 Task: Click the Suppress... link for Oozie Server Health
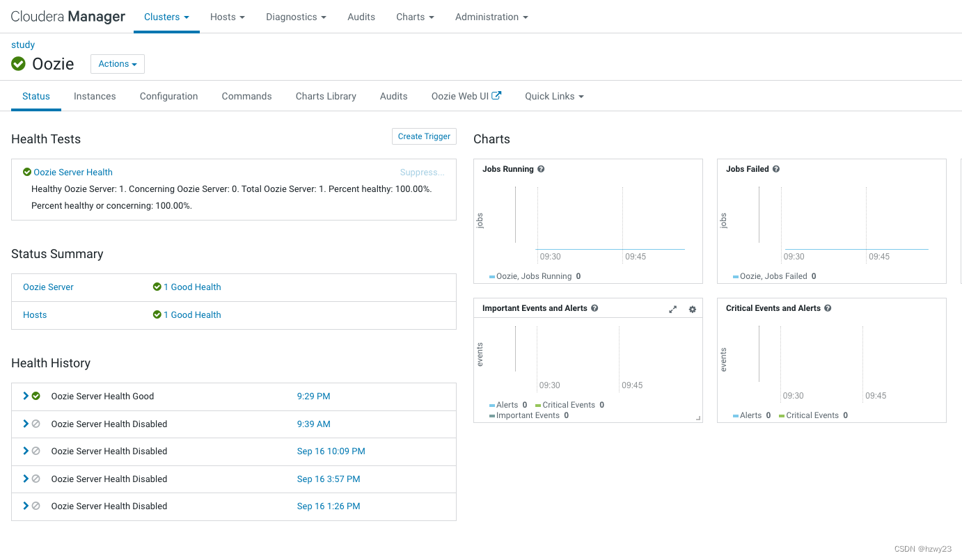click(x=422, y=173)
